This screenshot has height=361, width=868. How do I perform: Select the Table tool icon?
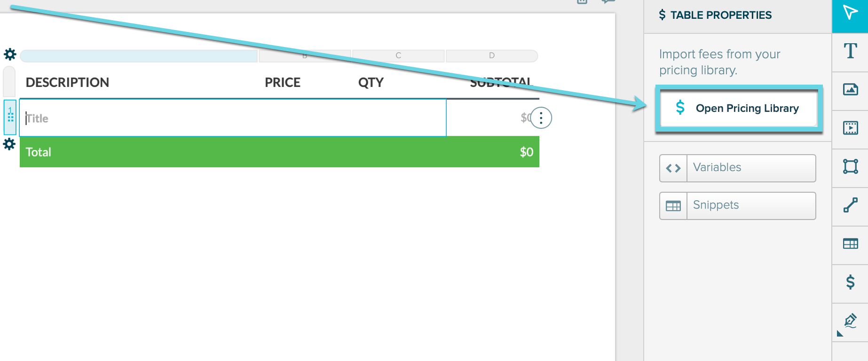coord(850,243)
